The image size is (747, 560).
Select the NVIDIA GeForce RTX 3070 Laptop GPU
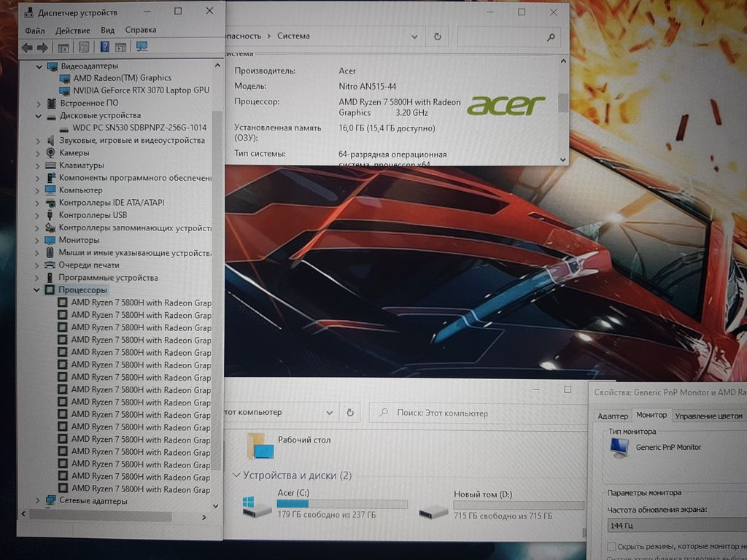[x=141, y=90]
